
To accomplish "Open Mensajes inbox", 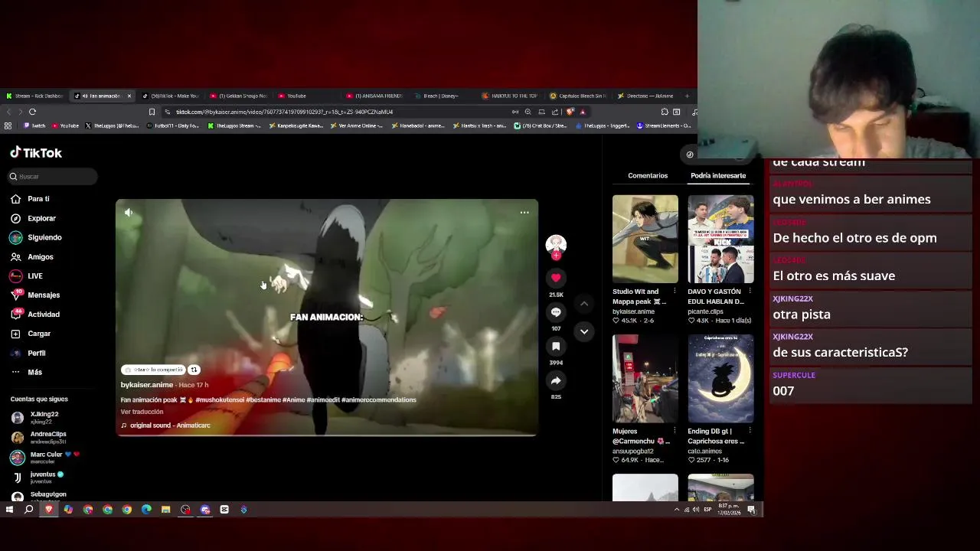I will (x=35, y=295).
